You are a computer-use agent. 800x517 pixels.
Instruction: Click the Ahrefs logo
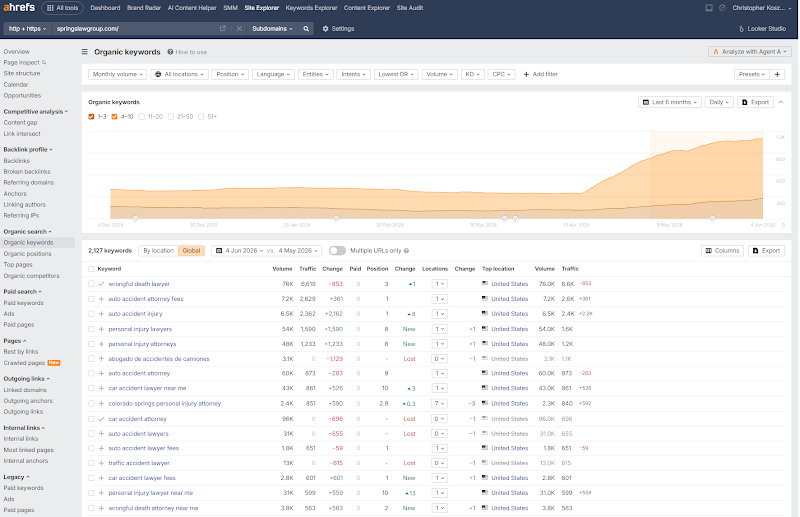(x=19, y=8)
